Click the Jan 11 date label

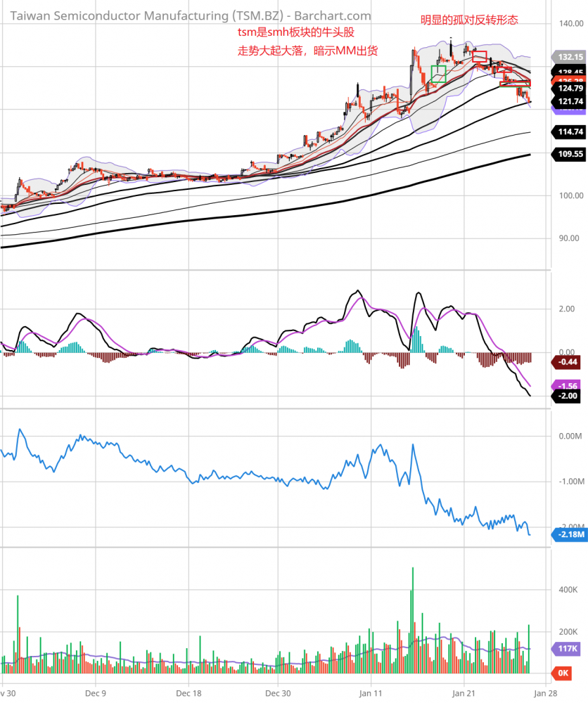coord(370,691)
